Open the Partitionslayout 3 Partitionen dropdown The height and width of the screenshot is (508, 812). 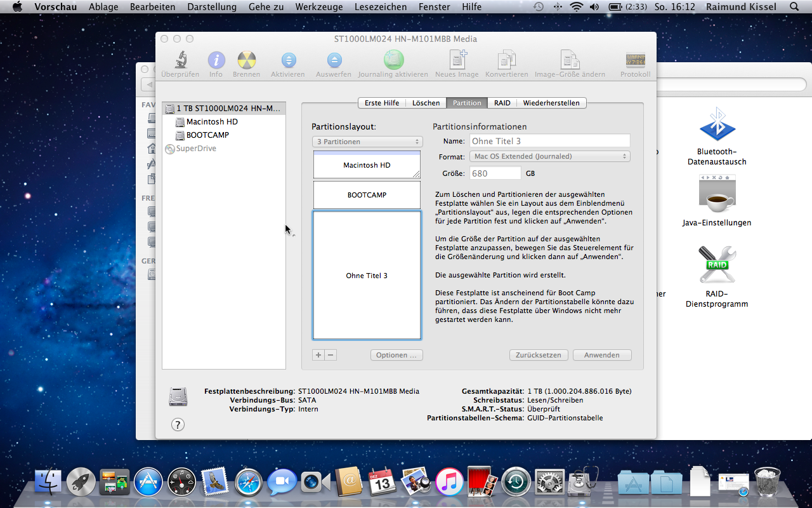(x=367, y=142)
